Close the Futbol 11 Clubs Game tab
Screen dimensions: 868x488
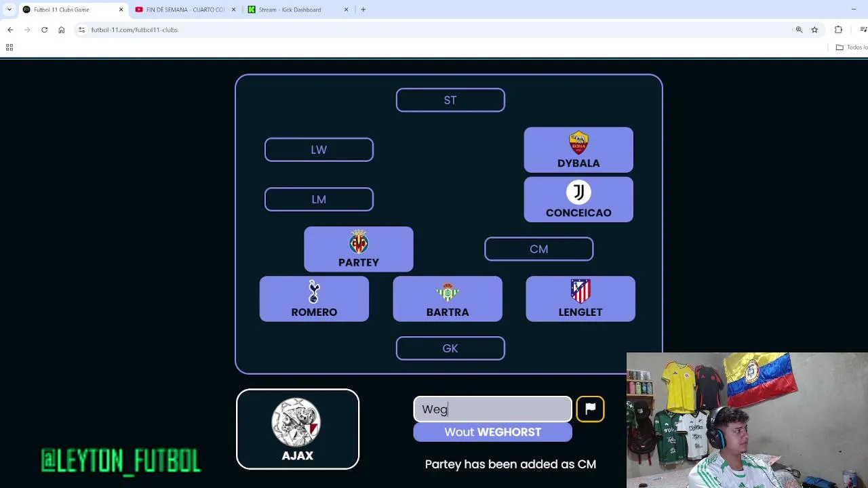[x=121, y=9]
